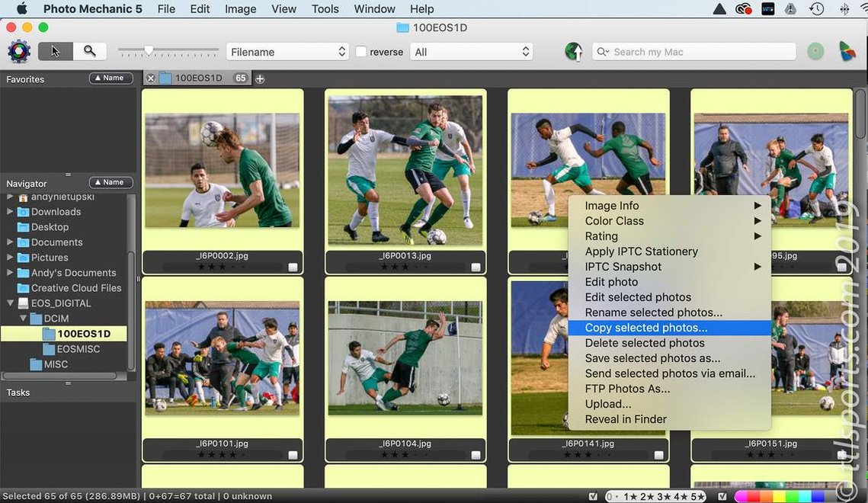Click the black triangle icon in the menu bar
Image resolution: width=868 pixels, height=503 pixels.
719,9
